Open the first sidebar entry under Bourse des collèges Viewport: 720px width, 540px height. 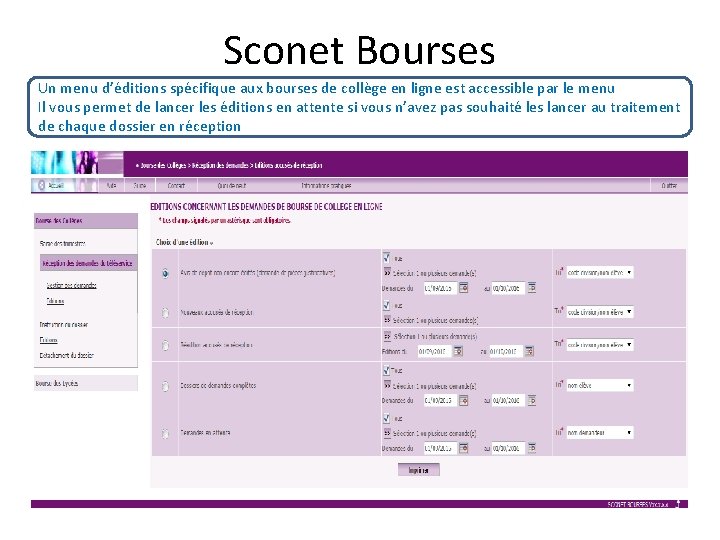click(x=62, y=243)
